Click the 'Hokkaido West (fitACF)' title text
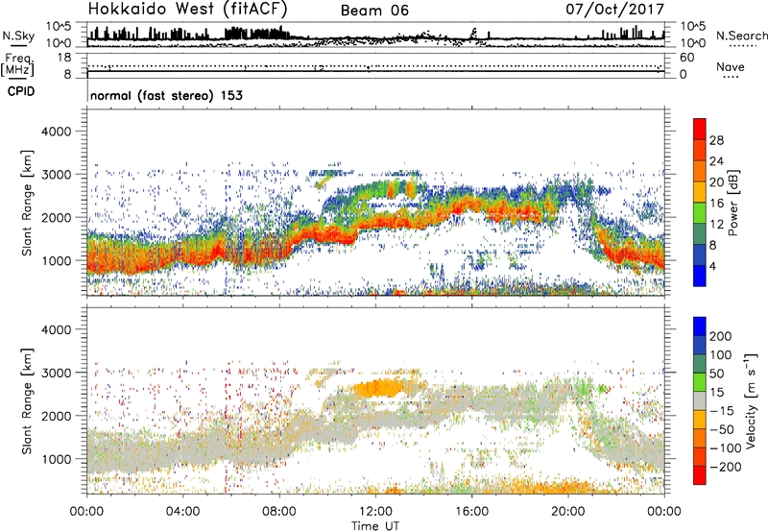Image resolution: width=768 pixels, height=532 pixels. 187,9
